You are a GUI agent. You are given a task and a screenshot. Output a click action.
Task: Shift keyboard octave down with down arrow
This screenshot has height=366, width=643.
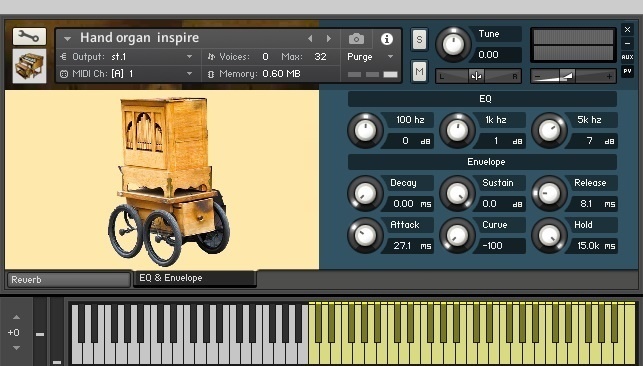tap(16, 348)
